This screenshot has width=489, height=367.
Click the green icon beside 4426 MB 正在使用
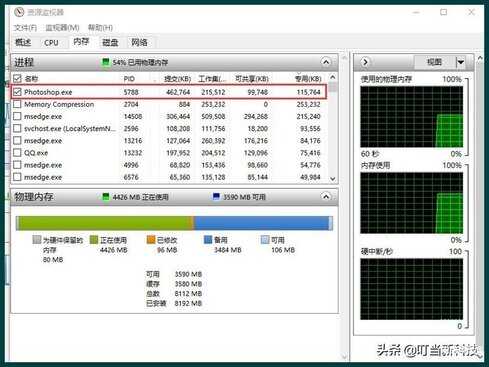106,197
